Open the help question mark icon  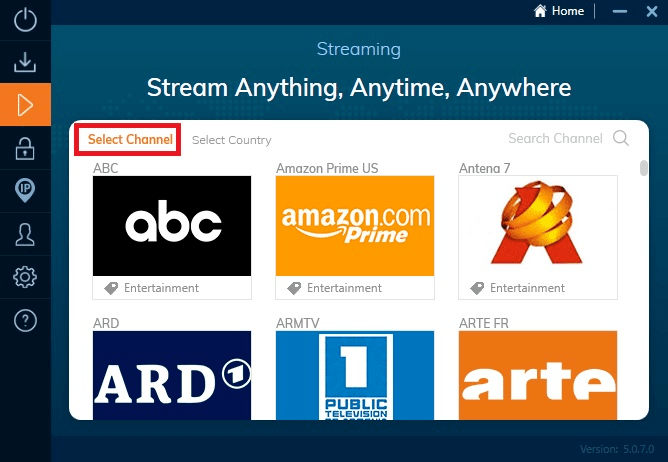click(25, 320)
